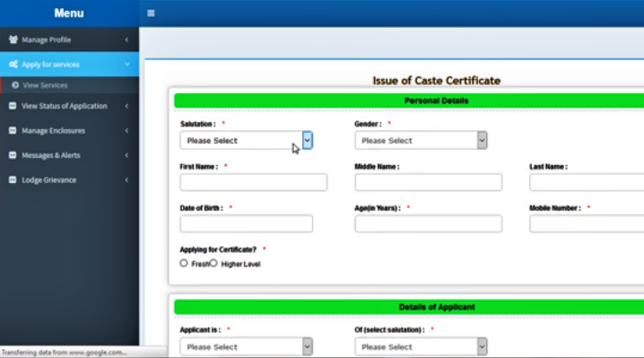Click the Manage Enclosures sidebar icon
This screenshot has width=644, height=358.
[13, 130]
